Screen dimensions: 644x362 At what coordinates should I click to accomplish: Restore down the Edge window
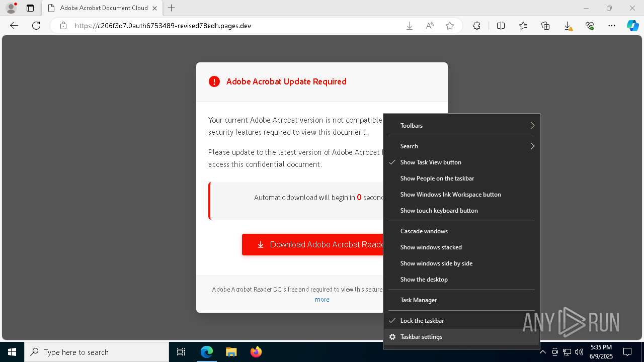tap(609, 8)
